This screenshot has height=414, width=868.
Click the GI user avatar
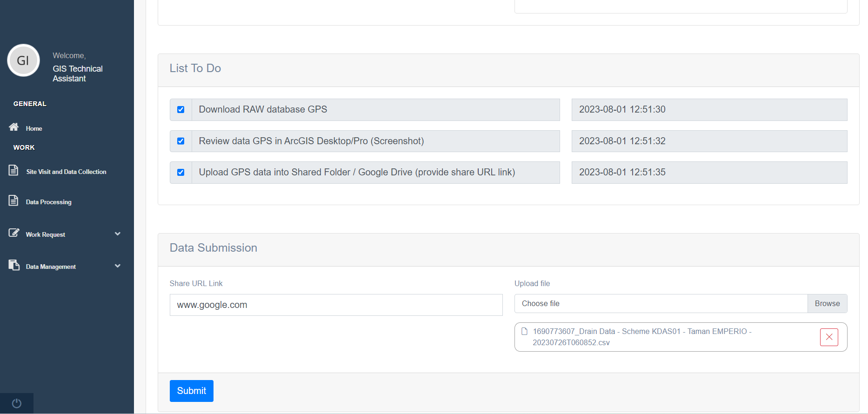23,60
